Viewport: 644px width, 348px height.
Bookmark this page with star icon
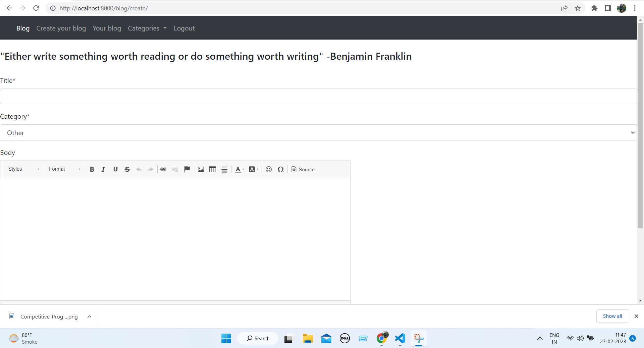(x=578, y=8)
